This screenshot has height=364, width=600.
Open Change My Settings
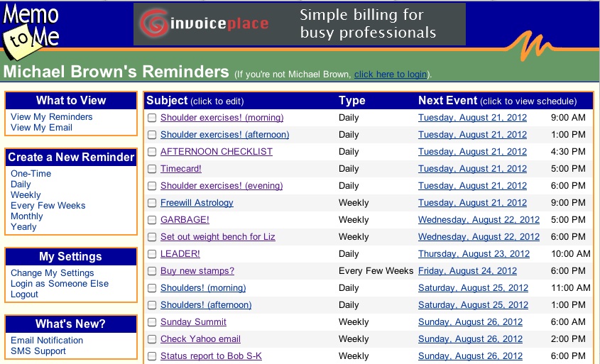click(x=52, y=273)
